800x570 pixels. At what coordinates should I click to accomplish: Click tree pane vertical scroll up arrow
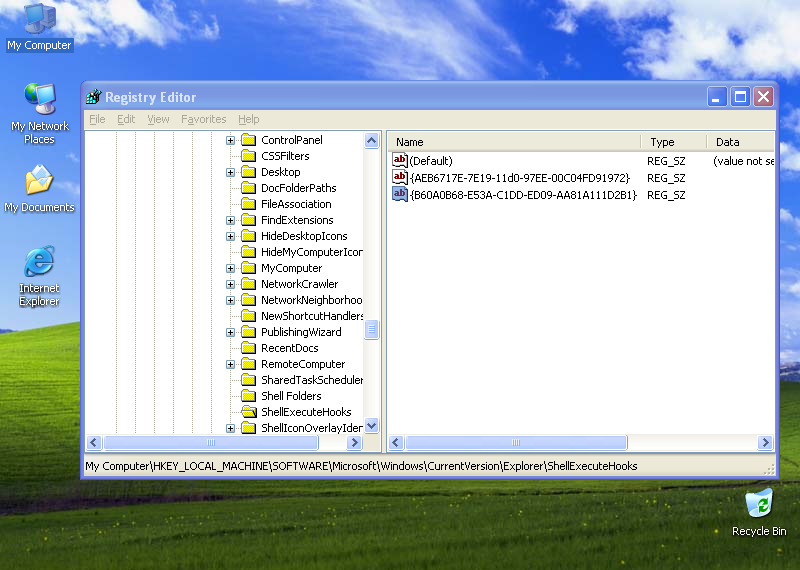pos(371,140)
